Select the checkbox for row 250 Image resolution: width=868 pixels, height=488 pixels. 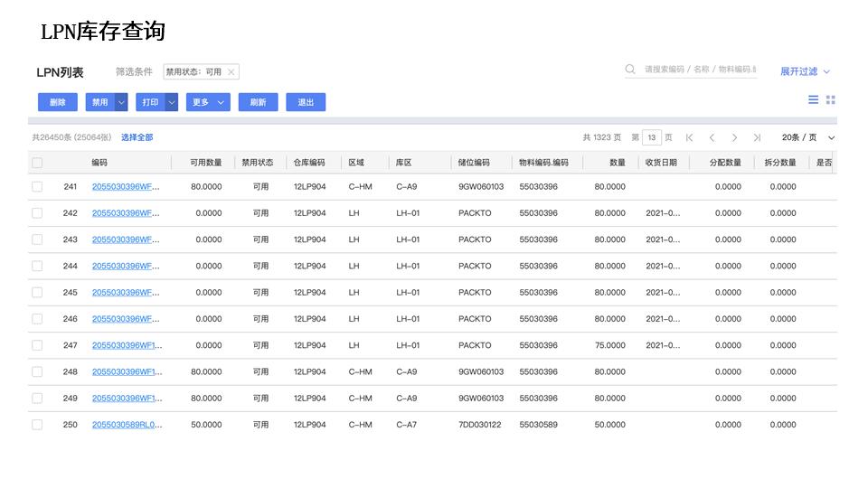[37, 425]
